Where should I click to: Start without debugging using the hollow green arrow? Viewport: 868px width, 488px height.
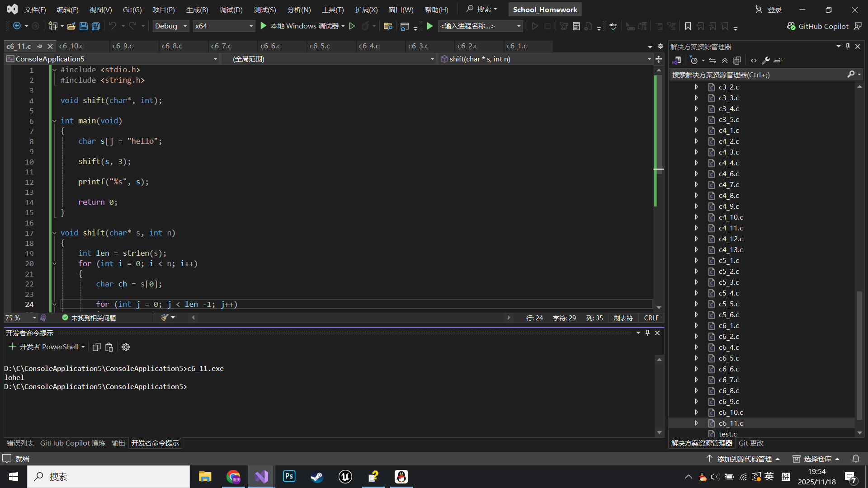[352, 26]
